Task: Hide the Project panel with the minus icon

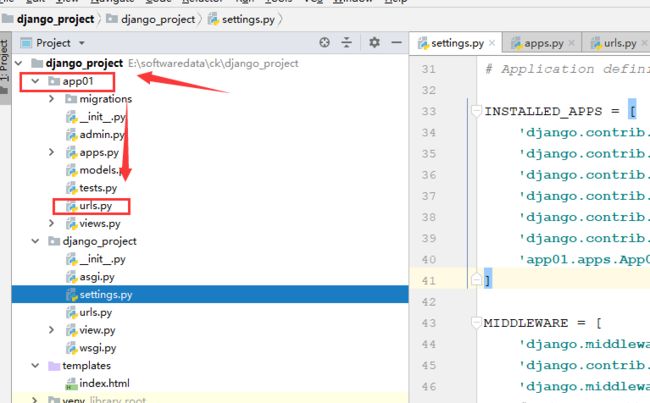Action: [x=396, y=42]
